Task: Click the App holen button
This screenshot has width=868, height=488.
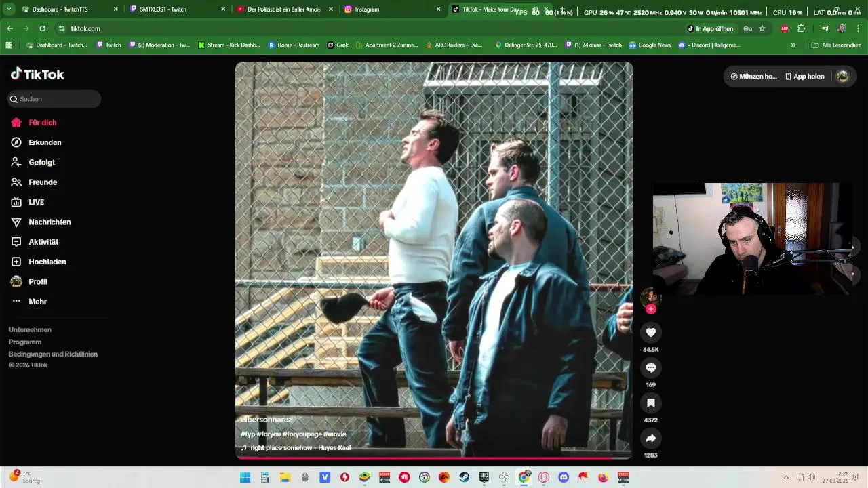Action: click(x=805, y=77)
